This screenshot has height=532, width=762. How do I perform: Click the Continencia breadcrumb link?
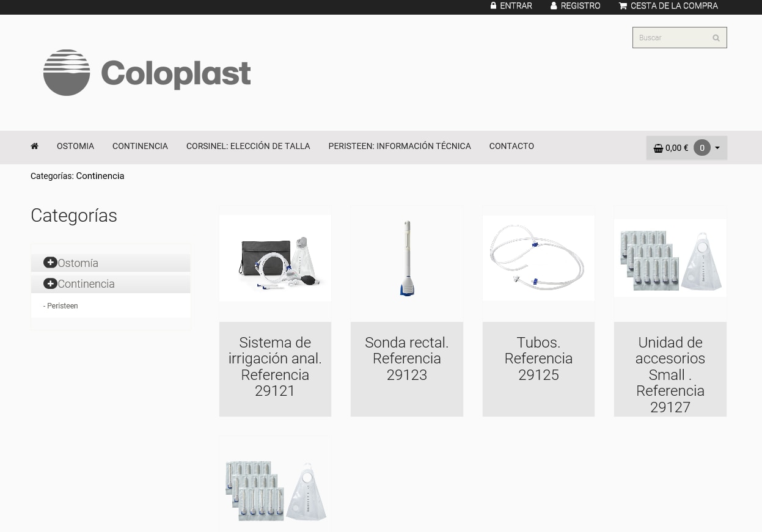100,176
